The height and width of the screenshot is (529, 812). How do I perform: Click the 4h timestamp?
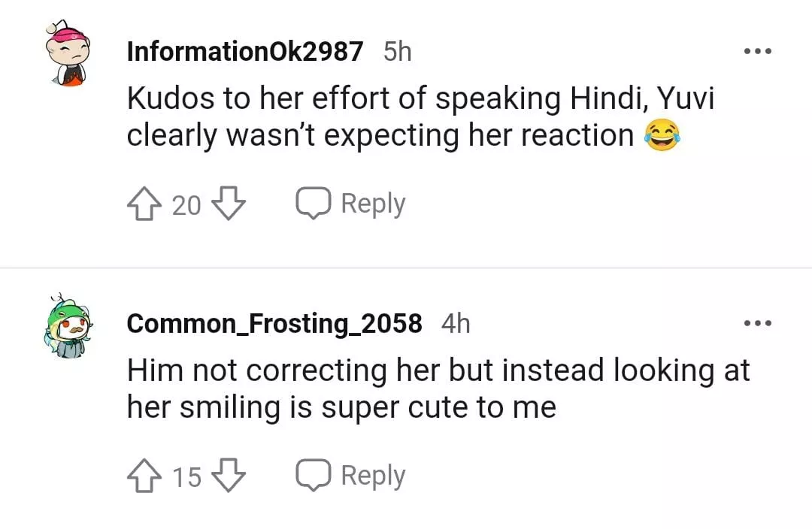(x=456, y=323)
